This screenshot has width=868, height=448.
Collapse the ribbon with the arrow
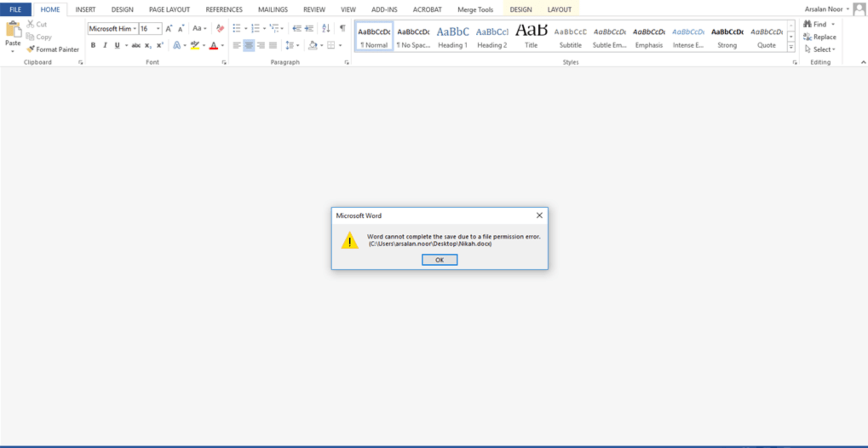[x=863, y=63]
